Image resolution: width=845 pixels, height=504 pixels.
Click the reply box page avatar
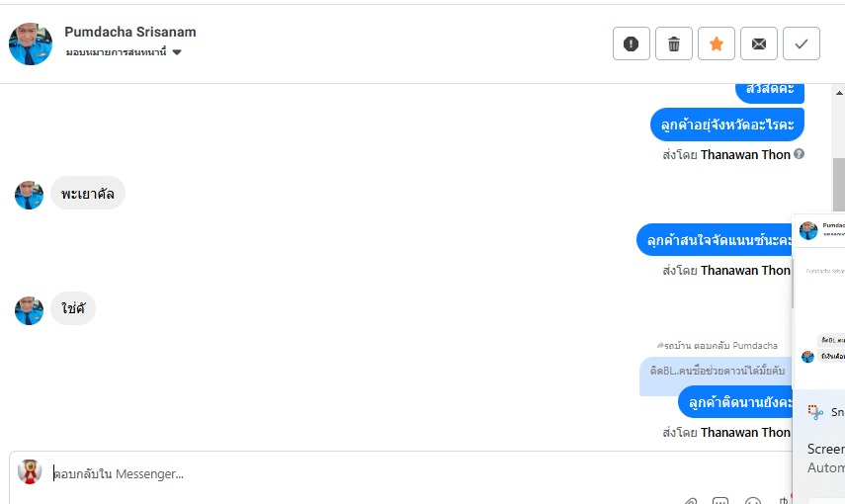coord(30,471)
